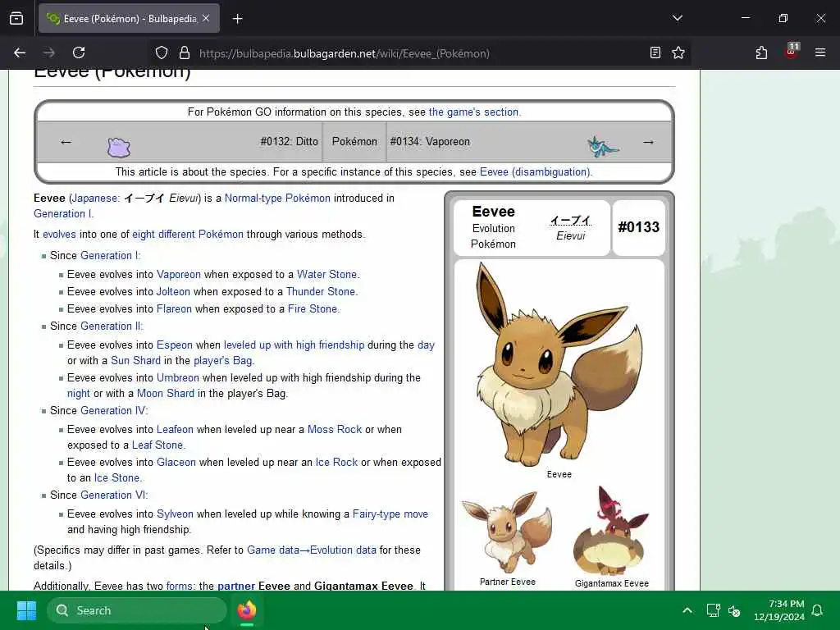
Task: Open the #0134: Vaporeon link
Action: 430,141
